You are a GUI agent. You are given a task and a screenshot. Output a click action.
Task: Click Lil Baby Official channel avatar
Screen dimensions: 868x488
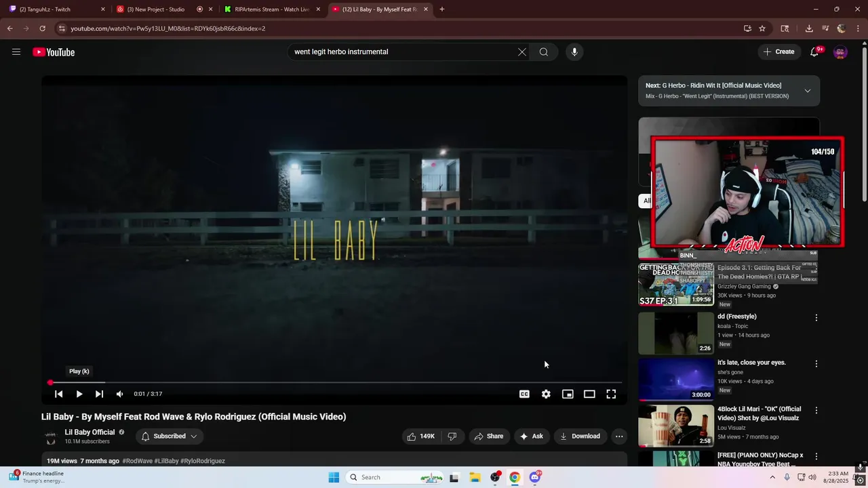point(50,436)
